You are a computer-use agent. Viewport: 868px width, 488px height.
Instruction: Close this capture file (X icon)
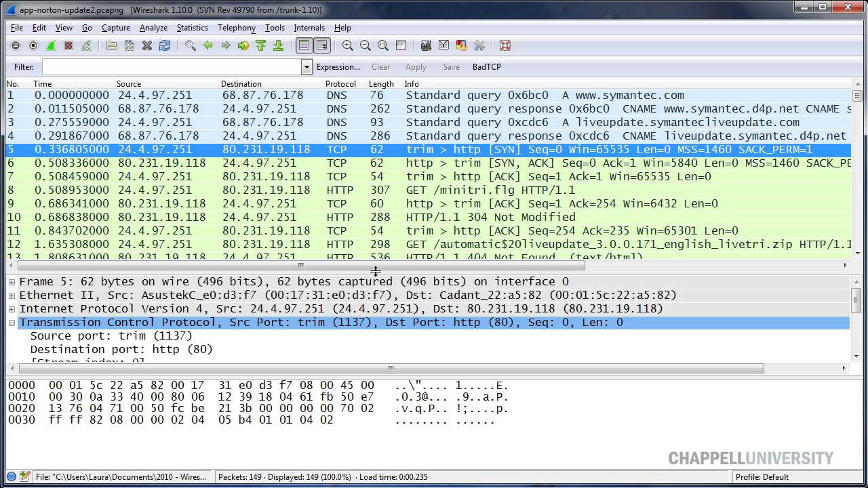147,45
